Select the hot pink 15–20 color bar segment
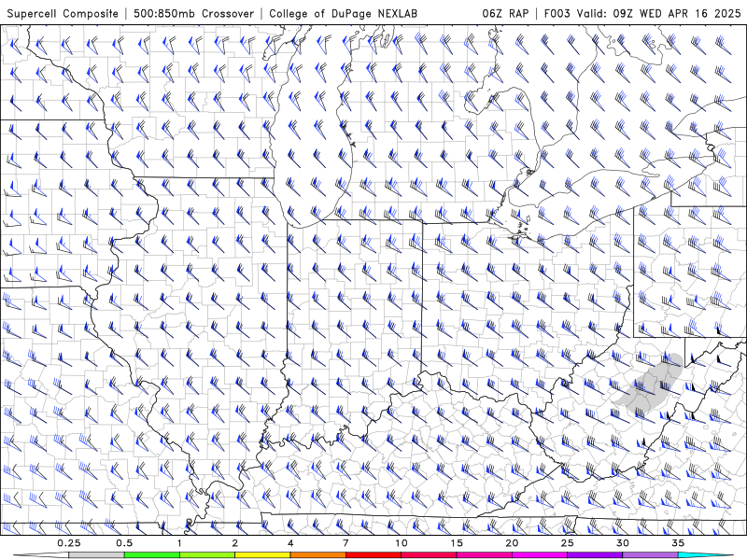Image resolution: width=747 pixels, height=560 pixels. 484,555
